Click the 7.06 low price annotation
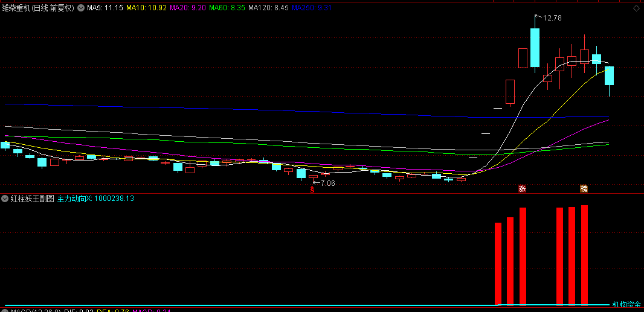Screen dimensions: 644x312 (x=328, y=183)
